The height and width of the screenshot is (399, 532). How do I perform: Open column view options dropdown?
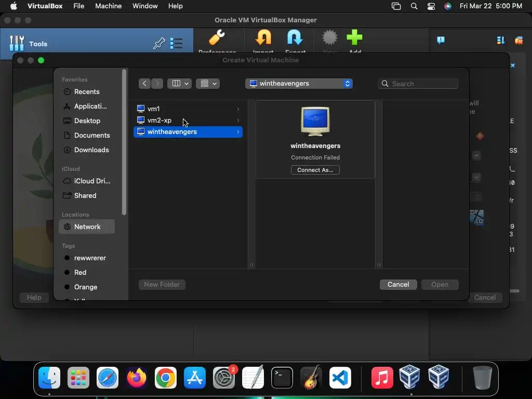179,84
